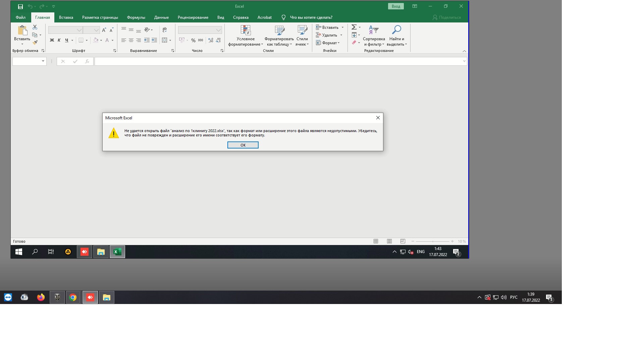Open the Данные ribbon tab

[161, 17]
